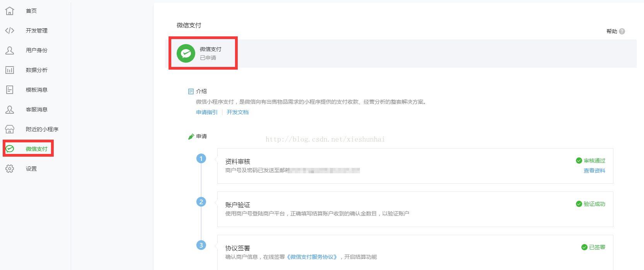
Task: Click the help question mark icon
Action: click(x=622, y=31)
